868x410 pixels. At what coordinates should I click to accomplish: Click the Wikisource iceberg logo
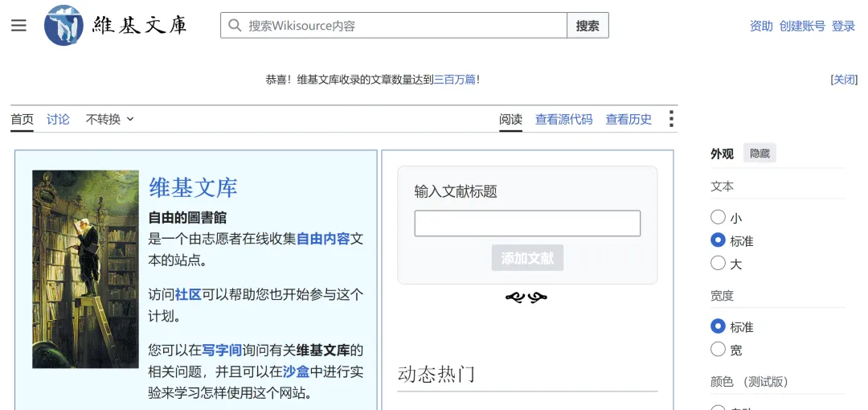tap(63, 26)
